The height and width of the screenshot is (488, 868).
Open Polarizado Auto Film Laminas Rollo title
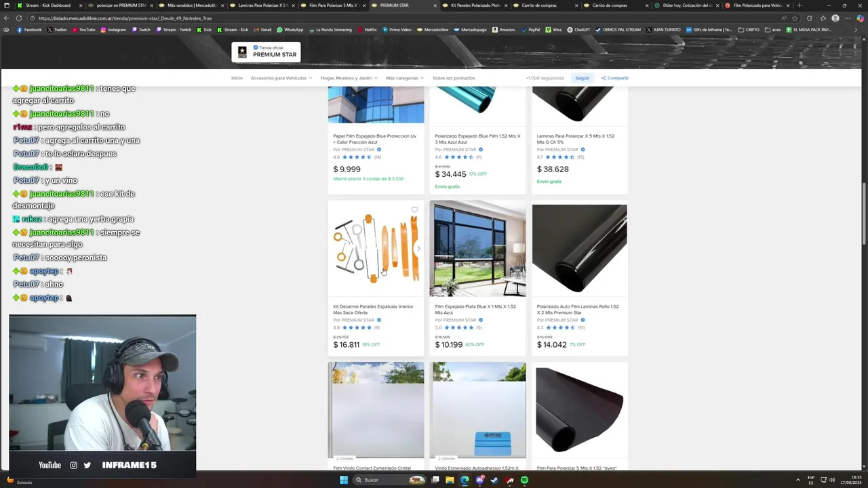[578, 309]
